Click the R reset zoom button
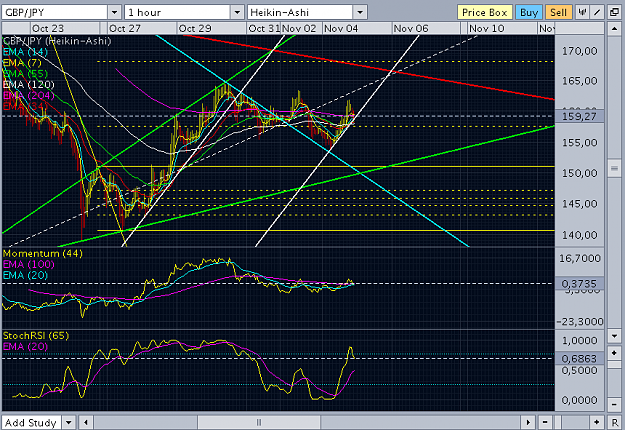The height and width of the screenshot is (430, 625). point(614,422)
